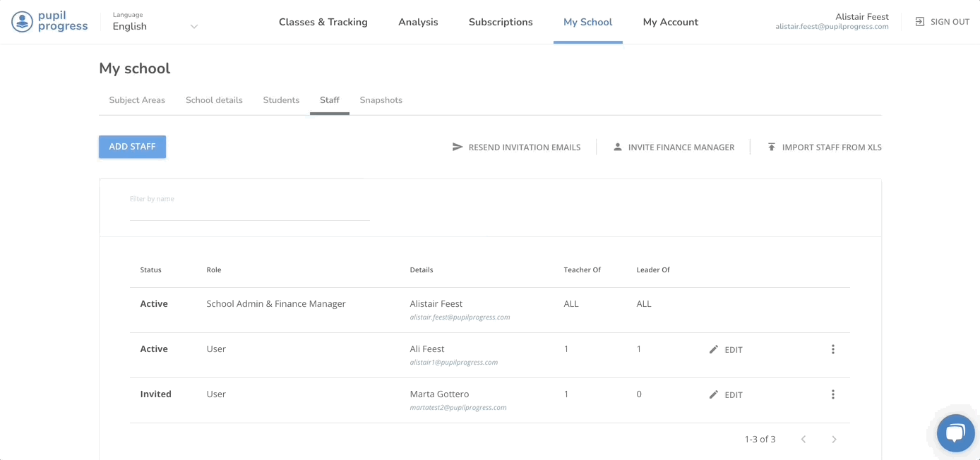Click the Pupil Progress logo
The image size is (980, 460).
50,22
